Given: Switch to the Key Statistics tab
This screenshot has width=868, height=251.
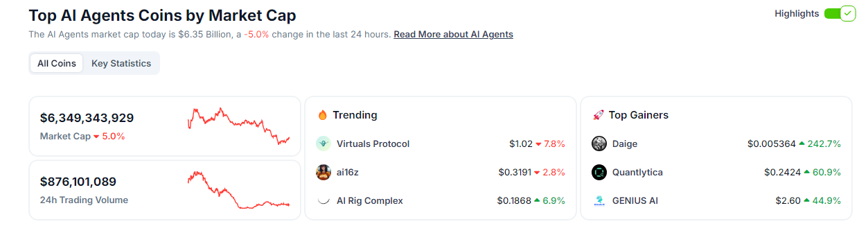Looking at the screenshot, I should 121,63.
